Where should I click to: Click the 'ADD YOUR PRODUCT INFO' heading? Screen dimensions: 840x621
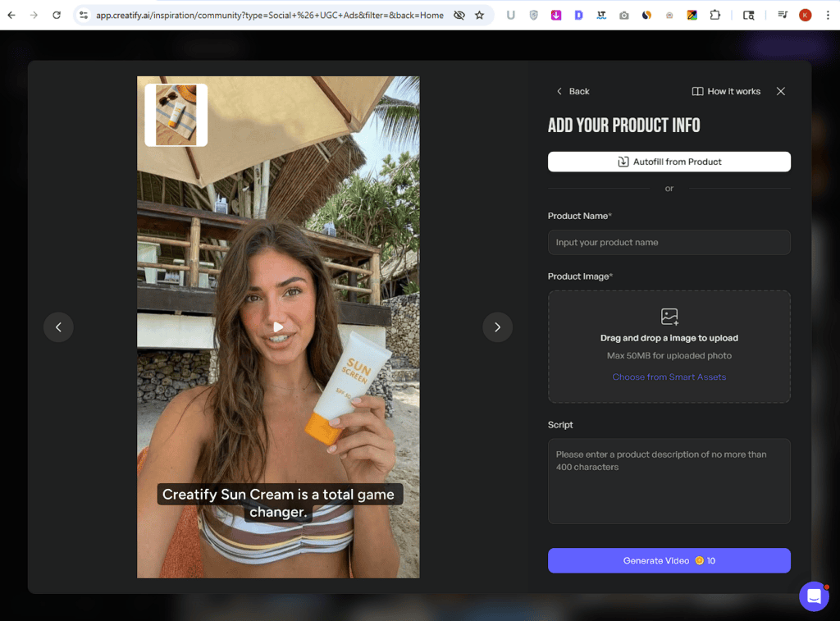pyautogui.click(x=623, y=126)
